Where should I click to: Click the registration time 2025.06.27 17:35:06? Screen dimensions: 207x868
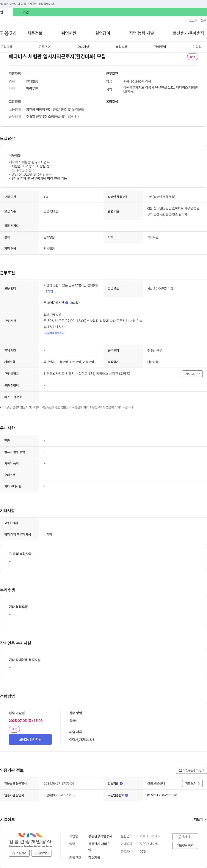click(59, 783)
